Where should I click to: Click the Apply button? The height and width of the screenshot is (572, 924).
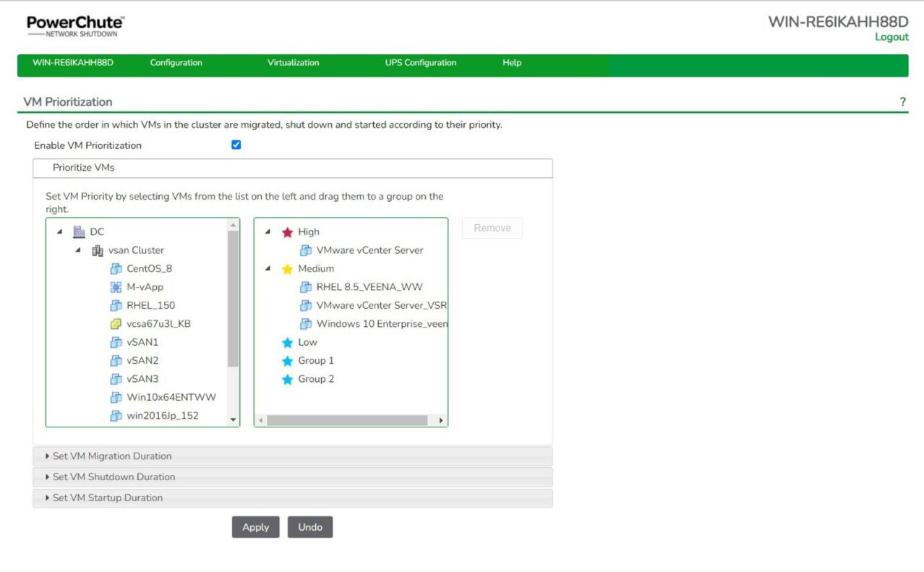(x=255, y=527)
